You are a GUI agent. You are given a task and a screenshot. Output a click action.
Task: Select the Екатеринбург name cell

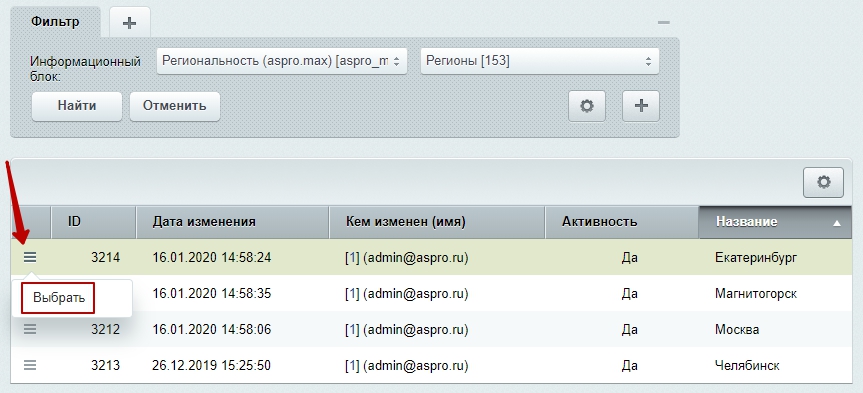[x=756, y=258]
